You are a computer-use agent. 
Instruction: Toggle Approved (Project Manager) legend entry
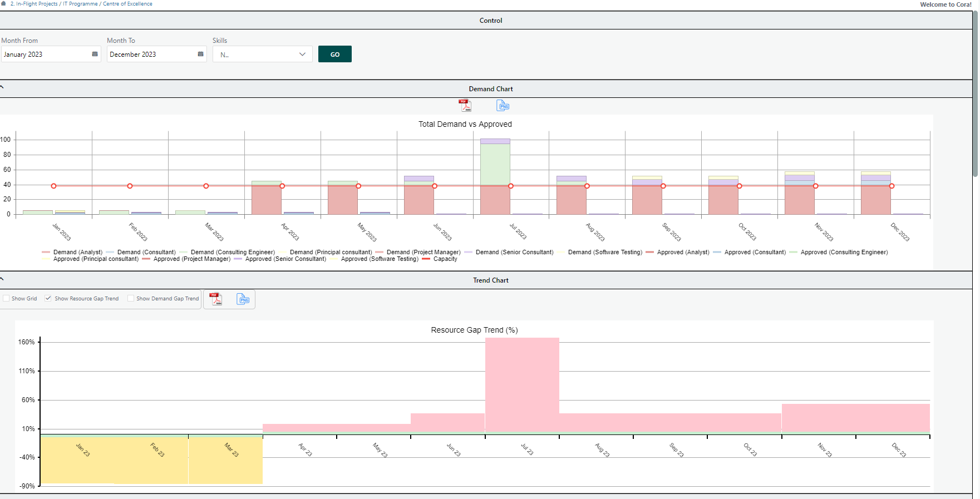pyautogui.click(x=186, y=259)
